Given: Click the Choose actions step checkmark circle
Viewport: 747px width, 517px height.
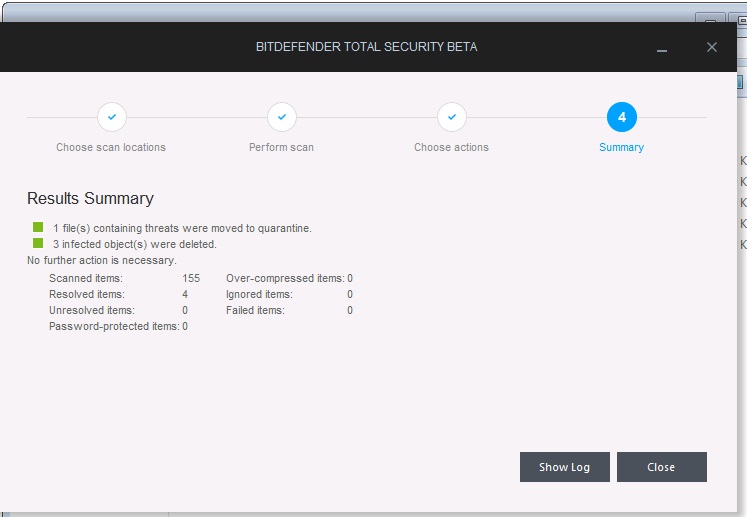Looking at the screenshot, I should pos(452,117).
